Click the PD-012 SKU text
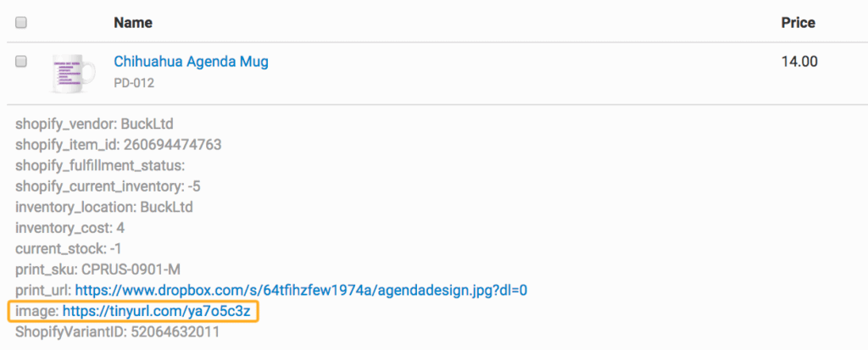 [x=134, y=83]
